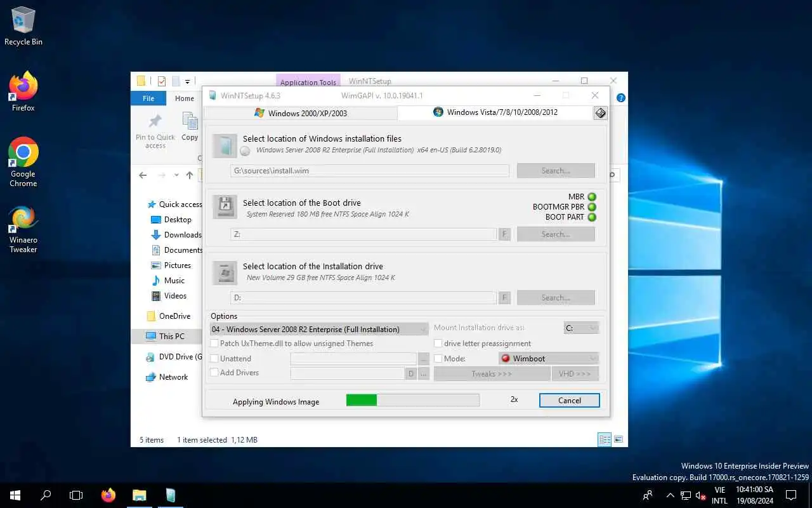Image resolution: width=812 pixels, height=508 pixels.
Task: Toggle the Mode checkbox
Action: coord(438,359)
